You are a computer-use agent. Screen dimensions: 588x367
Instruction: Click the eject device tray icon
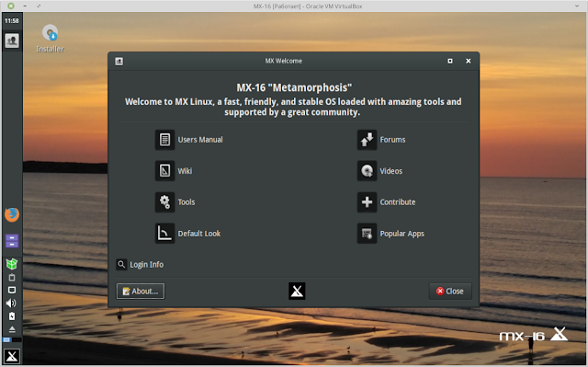pos(12,329)
